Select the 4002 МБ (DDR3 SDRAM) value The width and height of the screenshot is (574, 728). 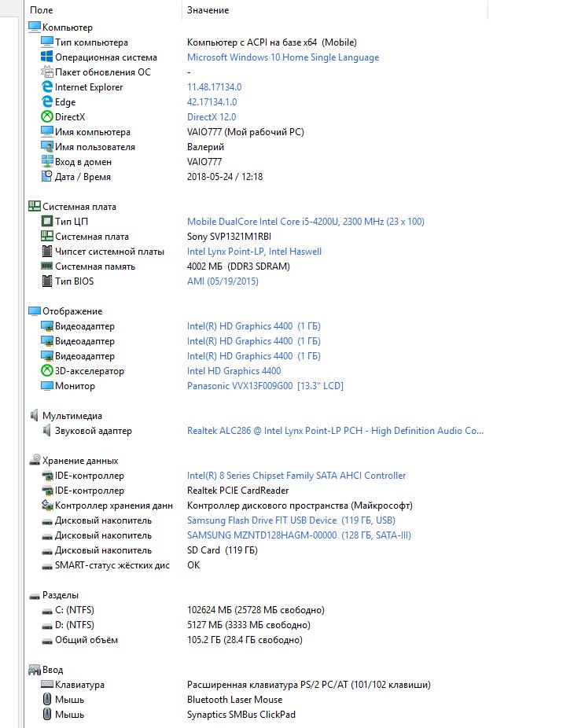238,266
